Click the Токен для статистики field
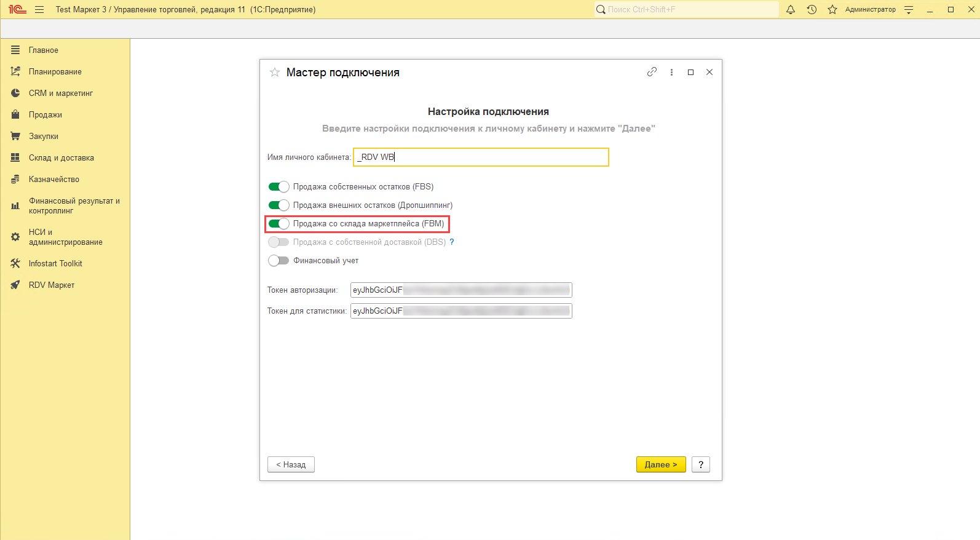 461,311
